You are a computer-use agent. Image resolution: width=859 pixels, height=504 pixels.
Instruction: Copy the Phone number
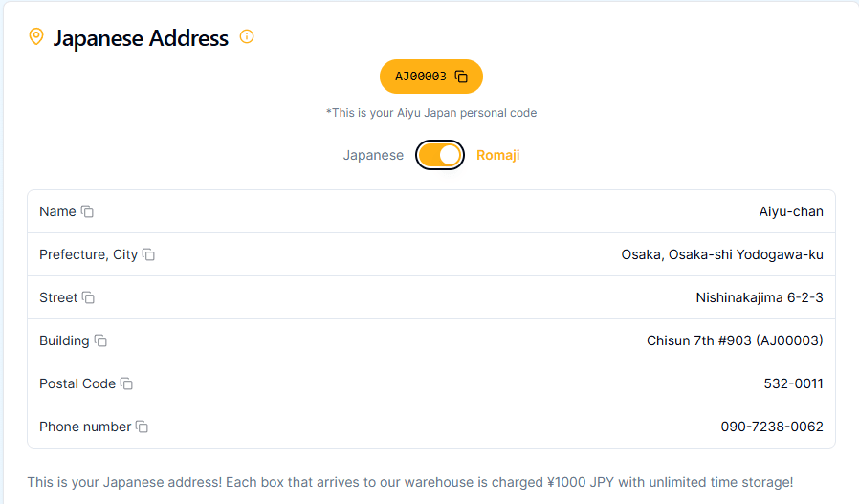[142, 427]
